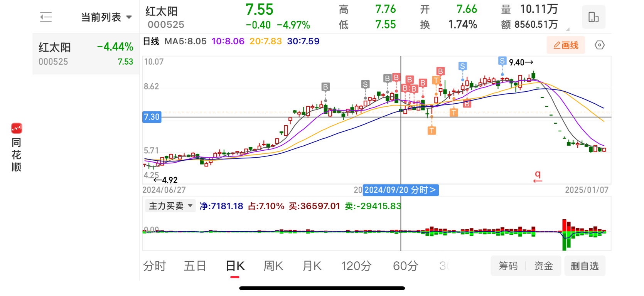Collapse the stock list sidebar icon

tap(46, 17)
